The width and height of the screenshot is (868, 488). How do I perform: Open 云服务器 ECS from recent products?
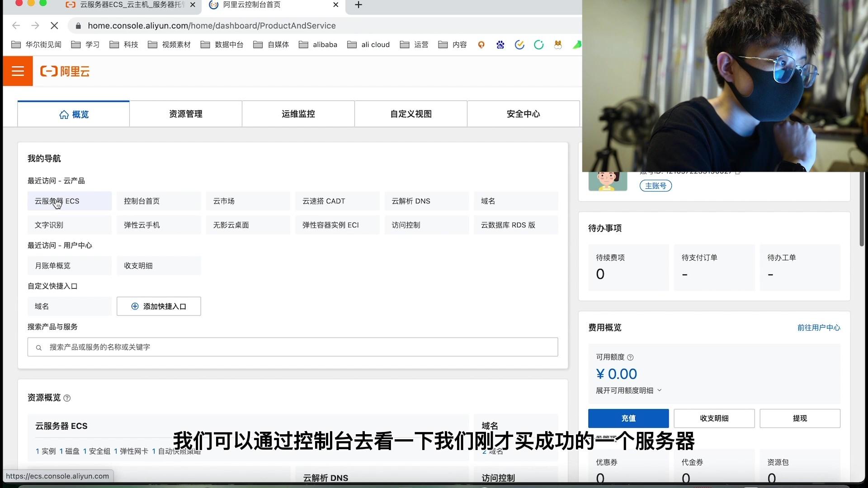click(70, 201)
